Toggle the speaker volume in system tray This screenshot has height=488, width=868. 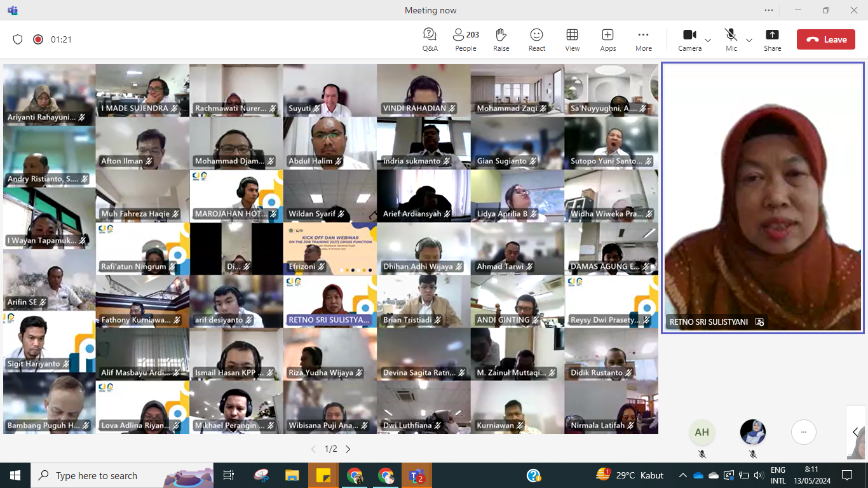[757, 475]
